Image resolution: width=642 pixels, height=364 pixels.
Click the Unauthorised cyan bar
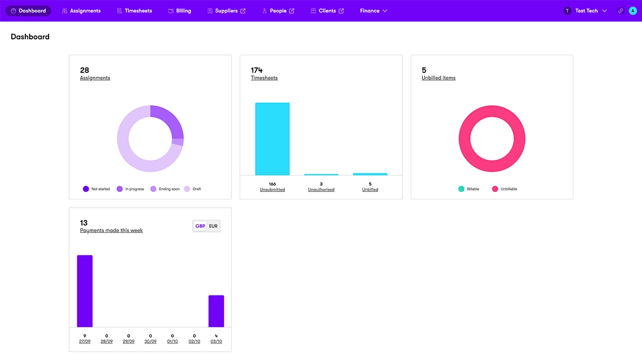pyautogui.click(x=321, y=174)
